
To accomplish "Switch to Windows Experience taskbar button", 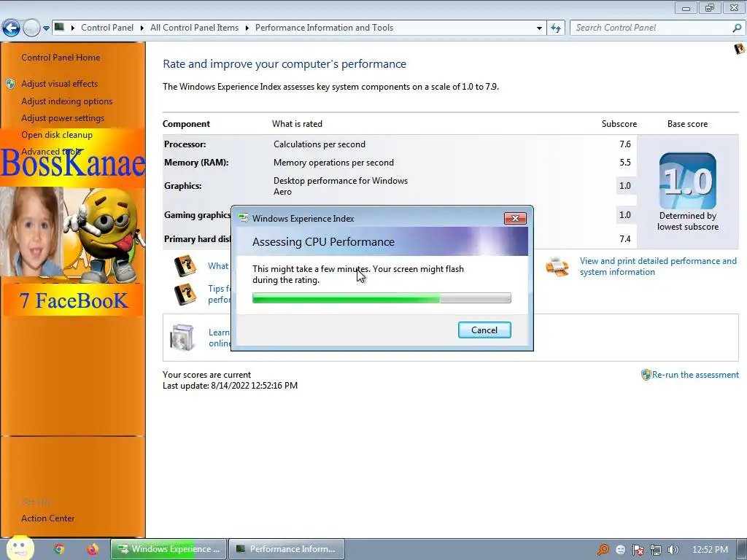I will (169, 549).
